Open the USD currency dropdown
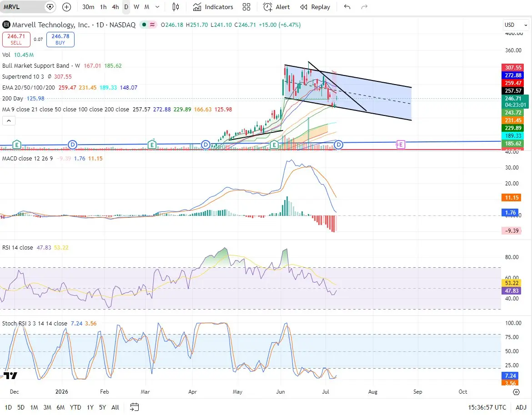 click(516, 25)
